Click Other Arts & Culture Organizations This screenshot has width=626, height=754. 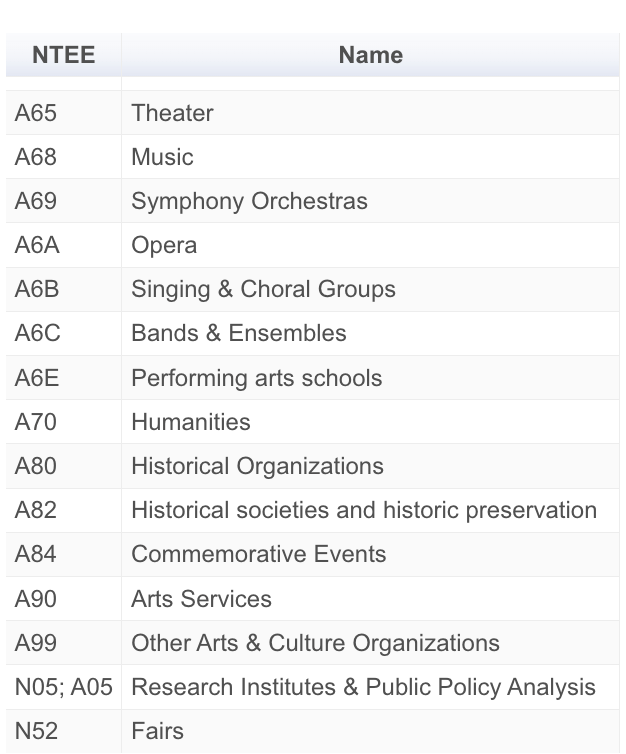tap(315, 643)
